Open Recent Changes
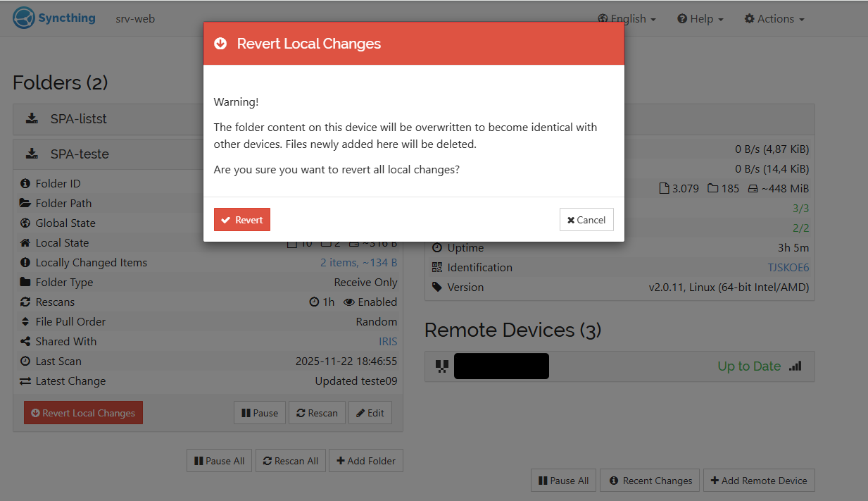This screenshot has height=501, width=868. click(650, 481)
